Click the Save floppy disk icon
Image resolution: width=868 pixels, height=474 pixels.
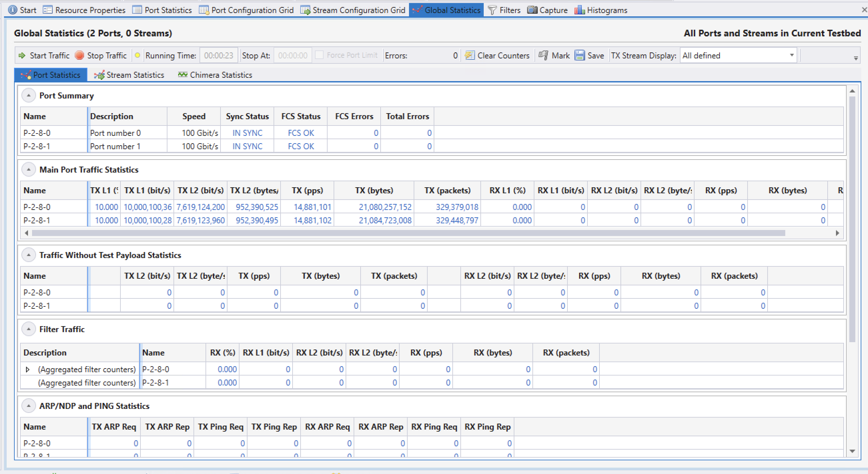tap(579, 55)
